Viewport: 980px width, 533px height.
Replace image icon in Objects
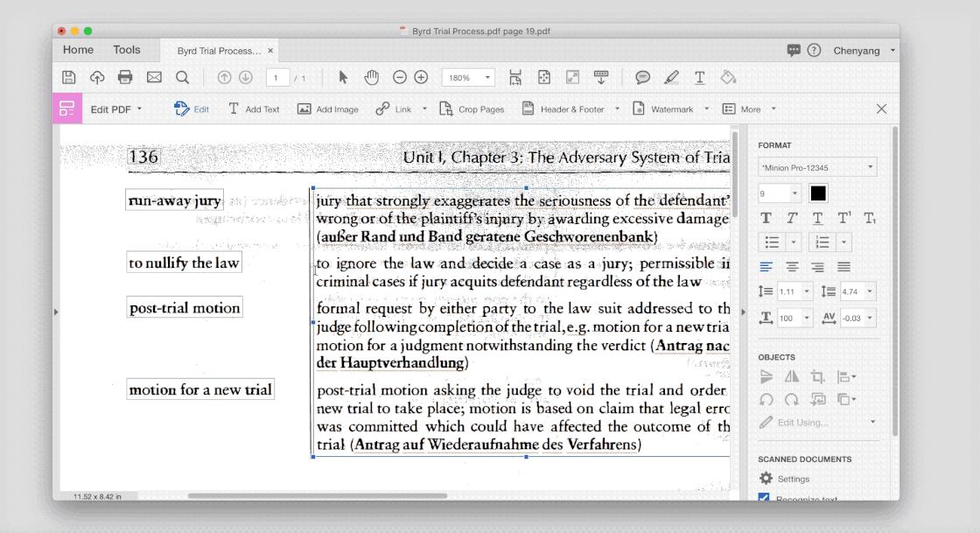[817, 399]
